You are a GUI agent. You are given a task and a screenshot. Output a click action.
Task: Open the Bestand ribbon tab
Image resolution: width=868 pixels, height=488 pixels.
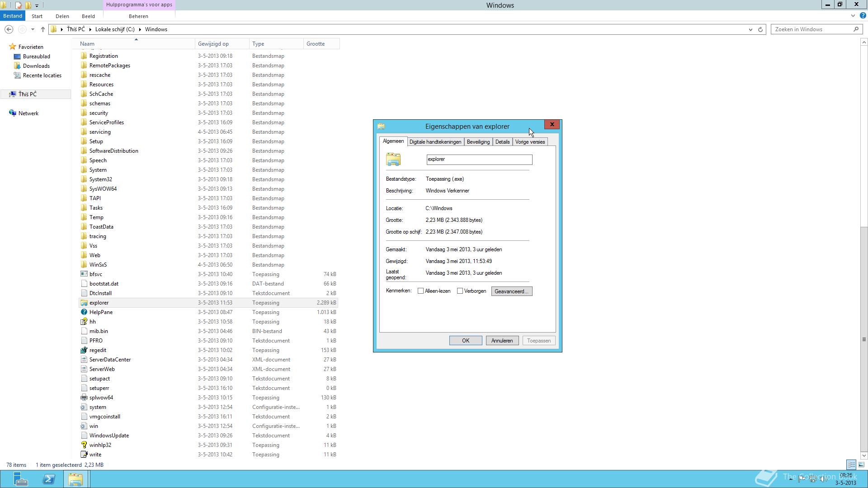[x=13, y=16]
